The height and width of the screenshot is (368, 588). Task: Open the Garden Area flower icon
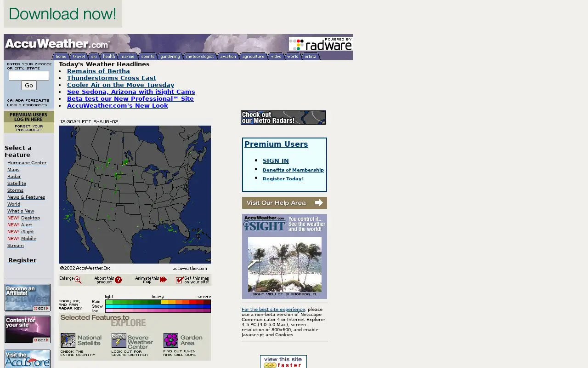(x=171, y=340)
